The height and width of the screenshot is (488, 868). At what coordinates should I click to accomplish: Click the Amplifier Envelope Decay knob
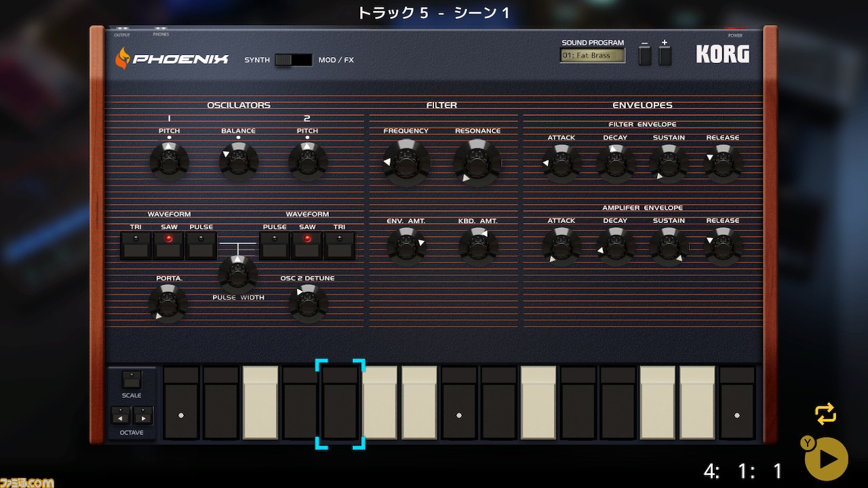(616, 246)
